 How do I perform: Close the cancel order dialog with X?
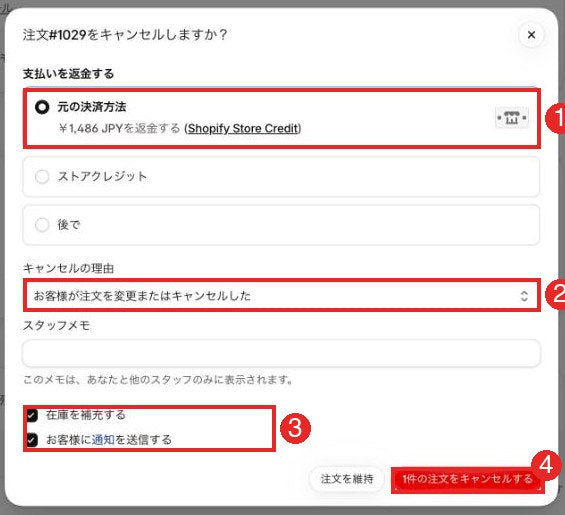tap(531, 35)
